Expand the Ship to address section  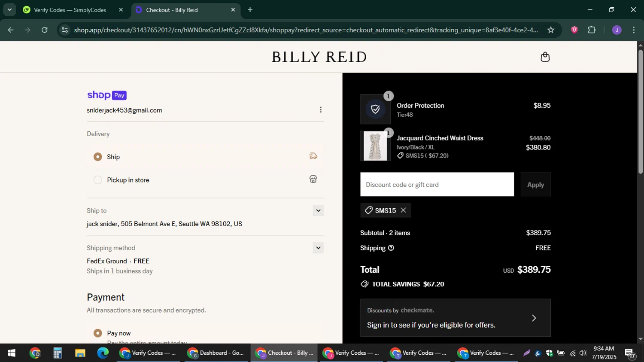[318, 210]
